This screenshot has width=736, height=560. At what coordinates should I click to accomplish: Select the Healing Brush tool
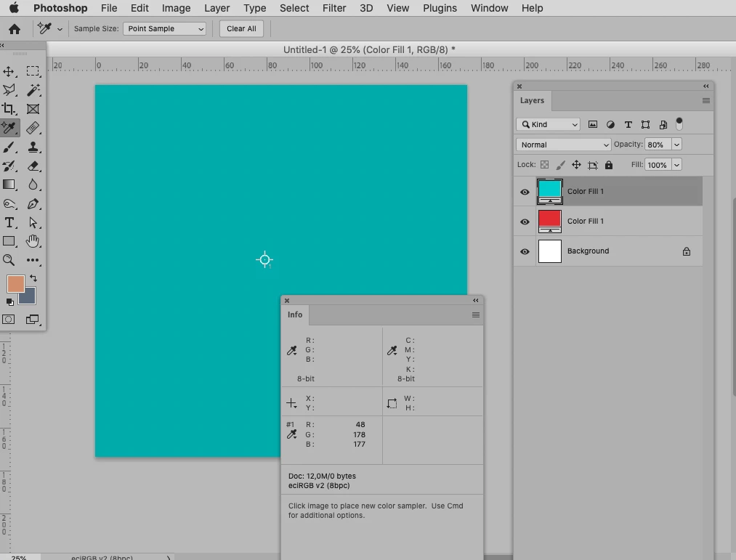(33, 128)
